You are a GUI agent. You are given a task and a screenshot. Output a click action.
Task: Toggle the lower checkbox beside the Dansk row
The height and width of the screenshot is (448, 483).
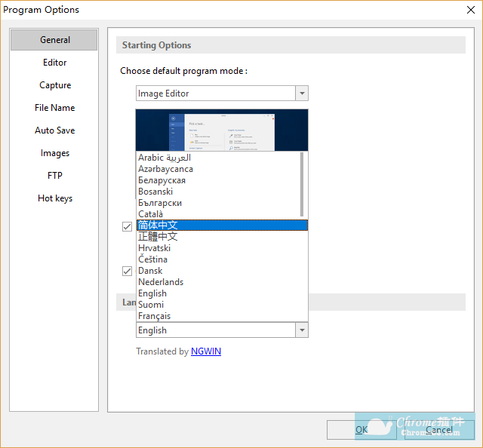coord(127,272)
